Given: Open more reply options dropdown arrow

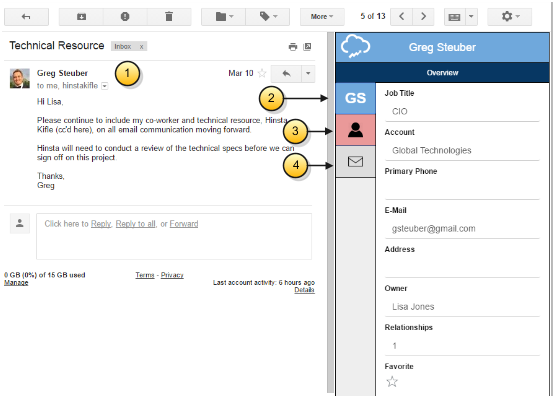Looking at the screenshot, I should 308,74.
